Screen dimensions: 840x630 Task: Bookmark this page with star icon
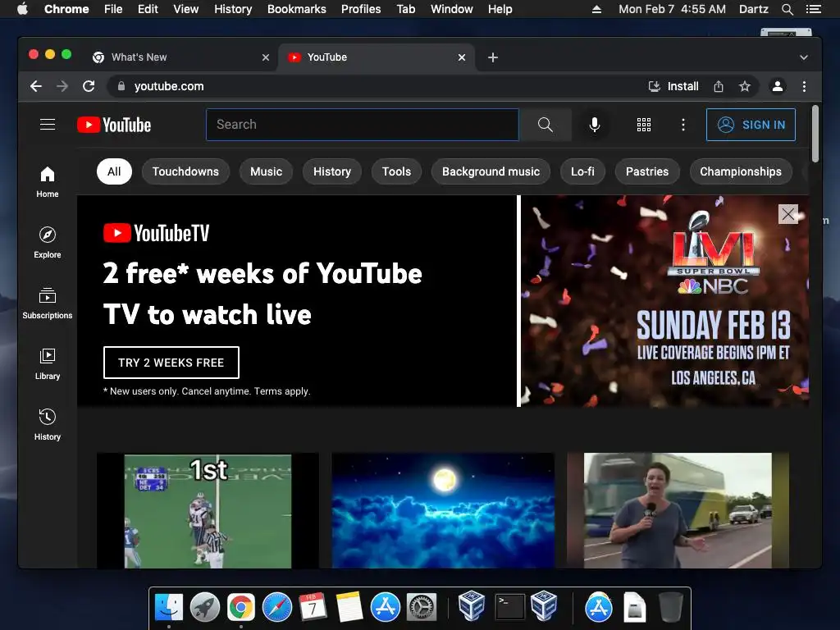[745, 86]
